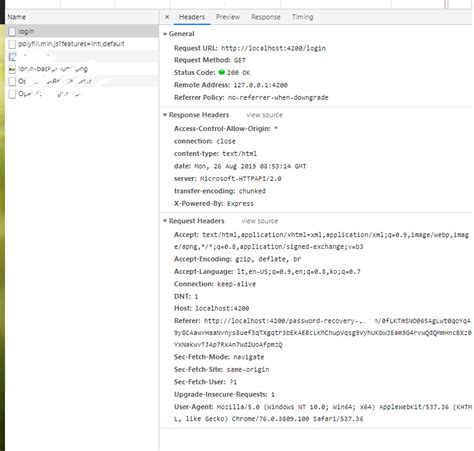Click Remote Address value 127.0.0.1:4200

(260, 85)
